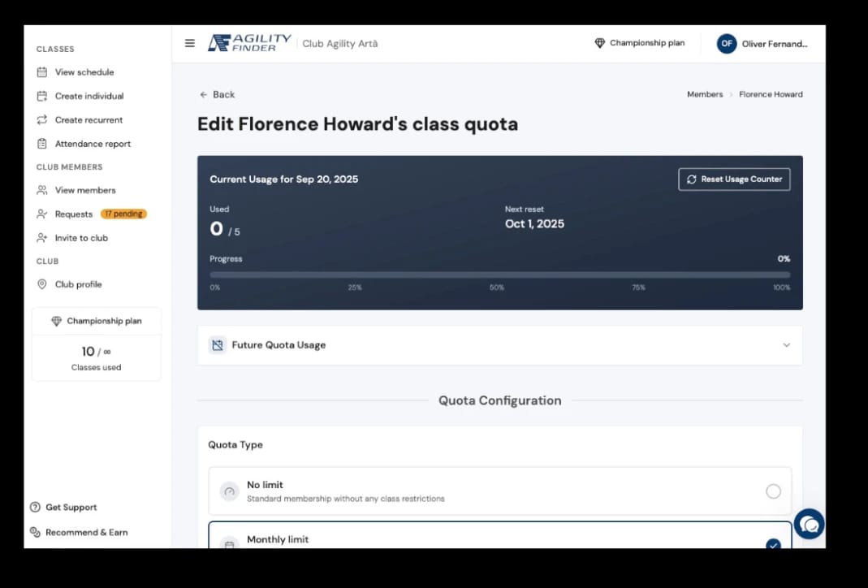Click the Reset Usage Counter button
868x588 pixels.
[x=734, y=179]
